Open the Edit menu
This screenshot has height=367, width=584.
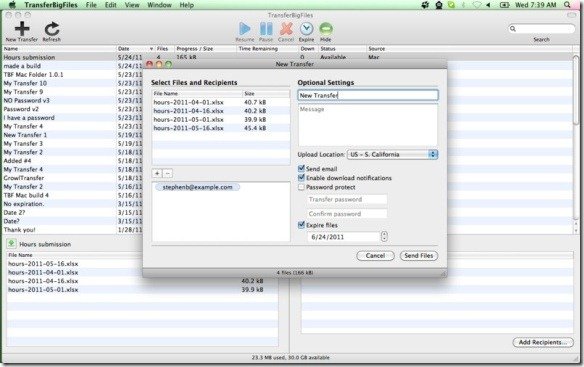[x=111, y=5]
